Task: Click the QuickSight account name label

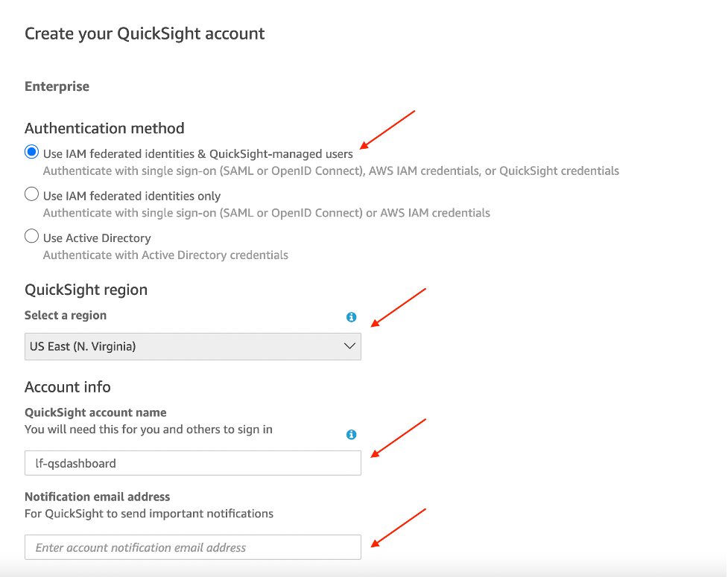Action: [x=95, y=412]
